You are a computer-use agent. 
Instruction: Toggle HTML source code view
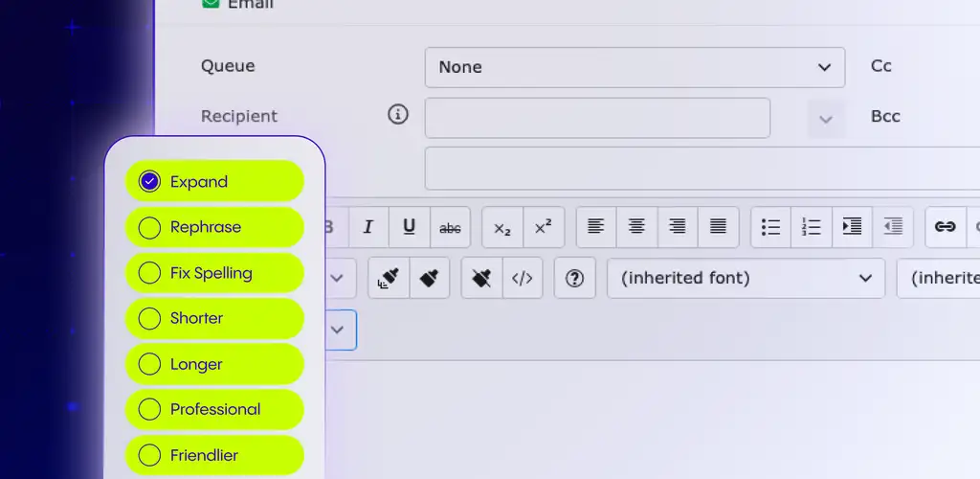[522, 279]
